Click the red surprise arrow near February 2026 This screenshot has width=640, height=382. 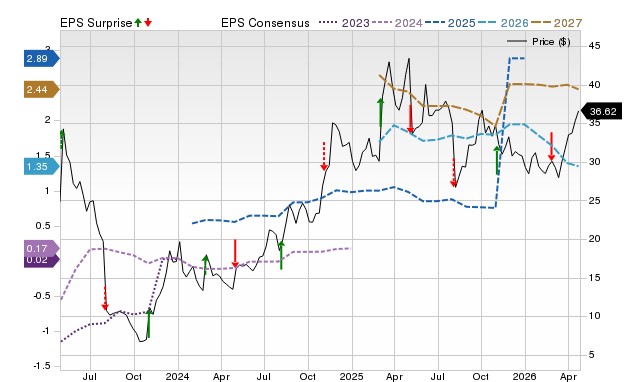tap(551, 146)
